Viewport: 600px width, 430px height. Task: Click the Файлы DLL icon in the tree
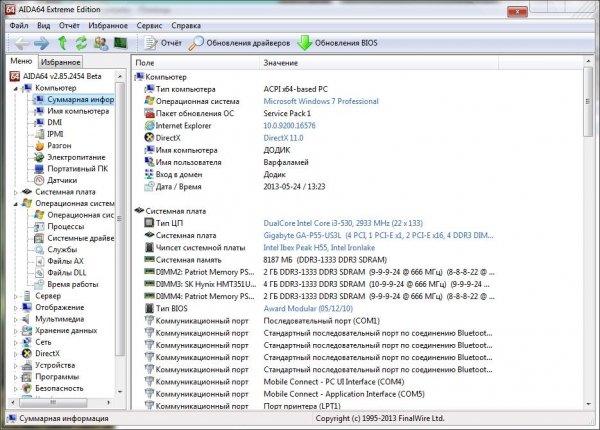pyautogui.click(x=39, y=273)
